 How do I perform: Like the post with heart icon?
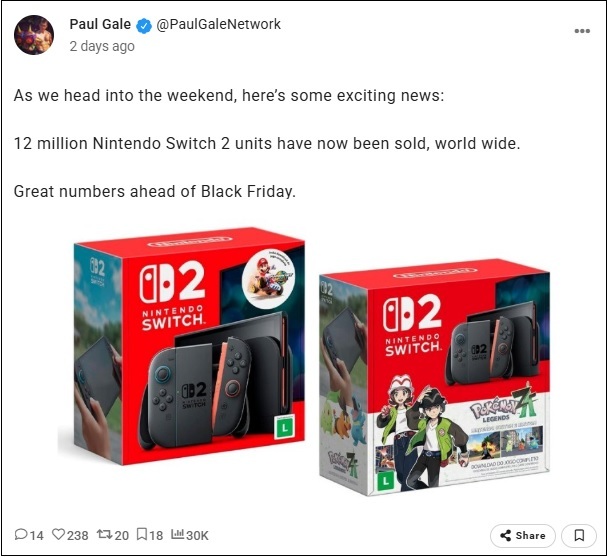58,535
